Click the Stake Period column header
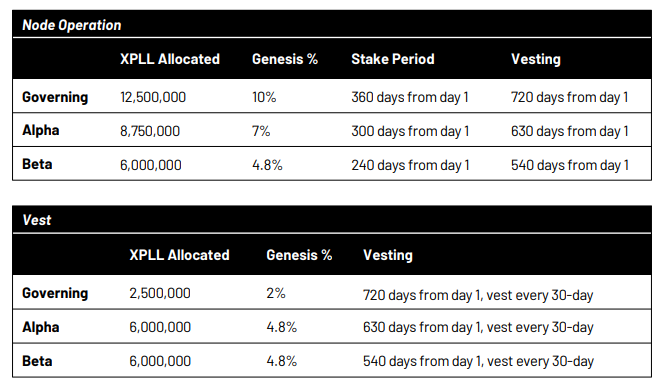Image resolution: width=669 pixels, height=388 pixels. coord(393,59)
